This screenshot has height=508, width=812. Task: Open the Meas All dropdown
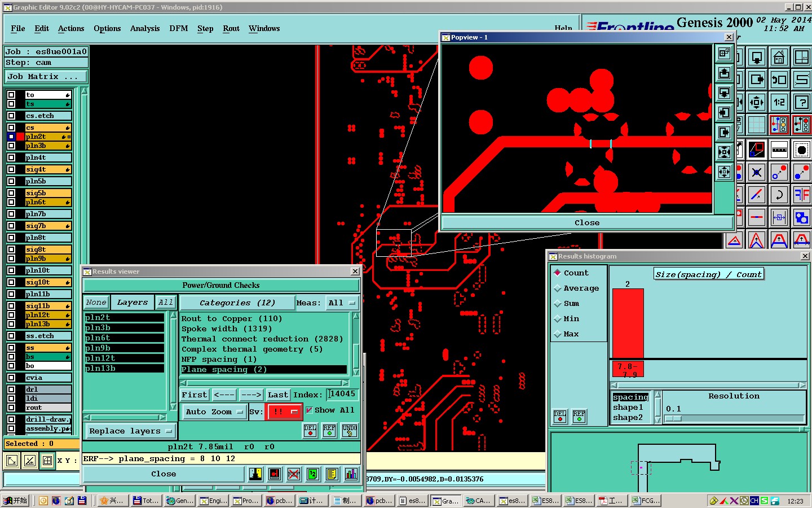[x=342, y=303]
